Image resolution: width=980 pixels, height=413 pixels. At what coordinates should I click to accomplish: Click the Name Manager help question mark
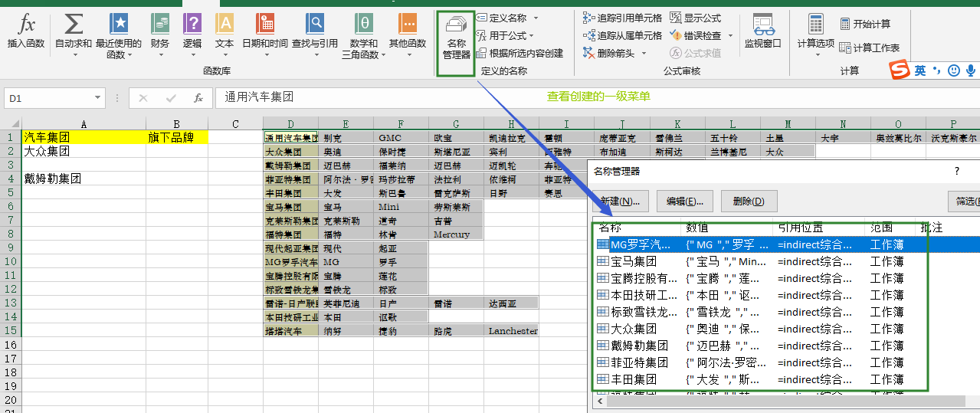point(956,171)
